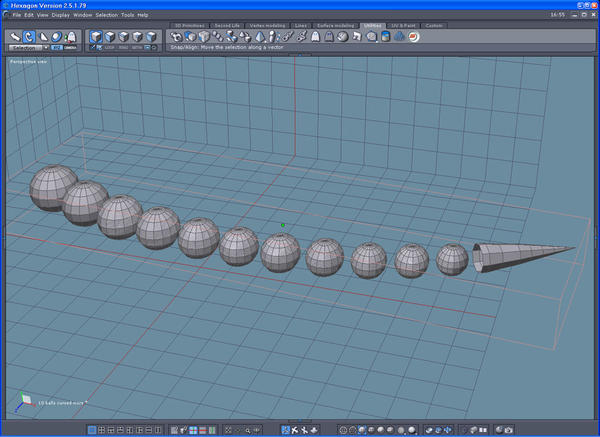The image size is (600, 437).
Task: Open the Tools menu
Action: pos(128,15)
